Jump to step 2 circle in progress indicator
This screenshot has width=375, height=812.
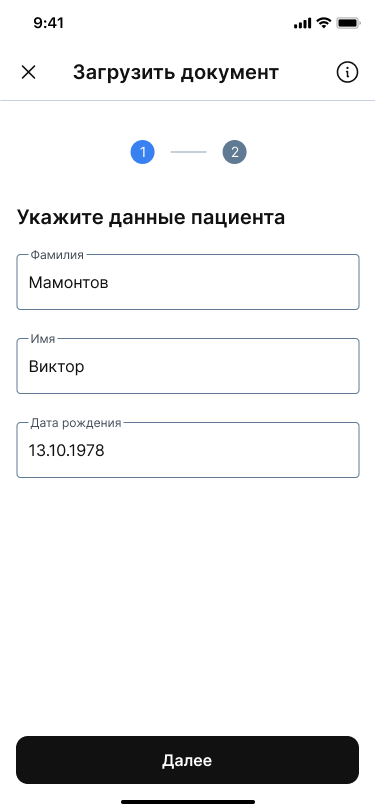(x=235, y=152)
